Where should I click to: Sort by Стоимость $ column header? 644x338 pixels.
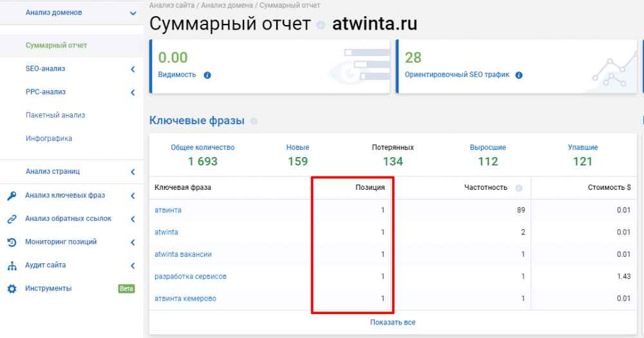(x=609, y=187)
